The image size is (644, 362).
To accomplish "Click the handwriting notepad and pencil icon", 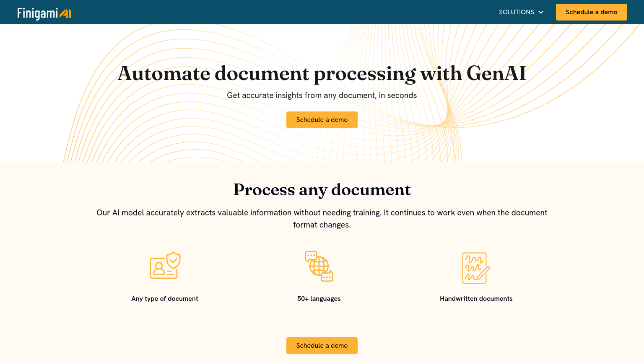I will (x=476, y=268).
